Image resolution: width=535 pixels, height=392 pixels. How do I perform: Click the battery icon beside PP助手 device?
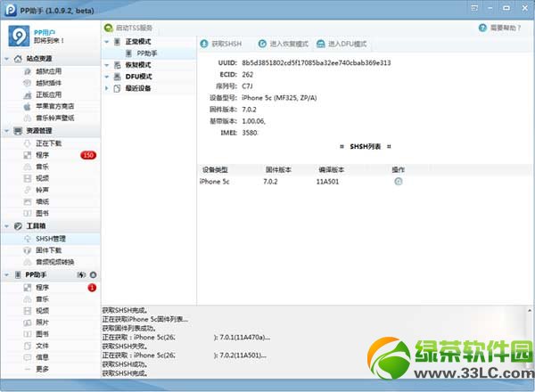pos(81,275)
